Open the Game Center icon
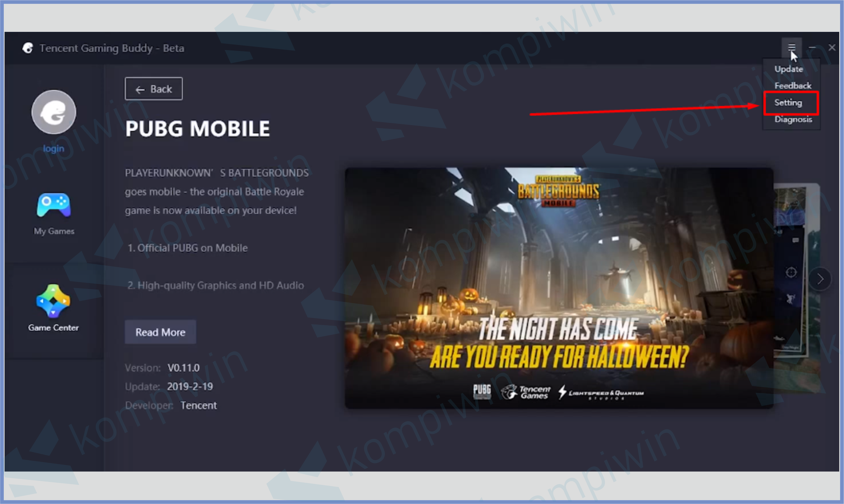 coord(53,301)
